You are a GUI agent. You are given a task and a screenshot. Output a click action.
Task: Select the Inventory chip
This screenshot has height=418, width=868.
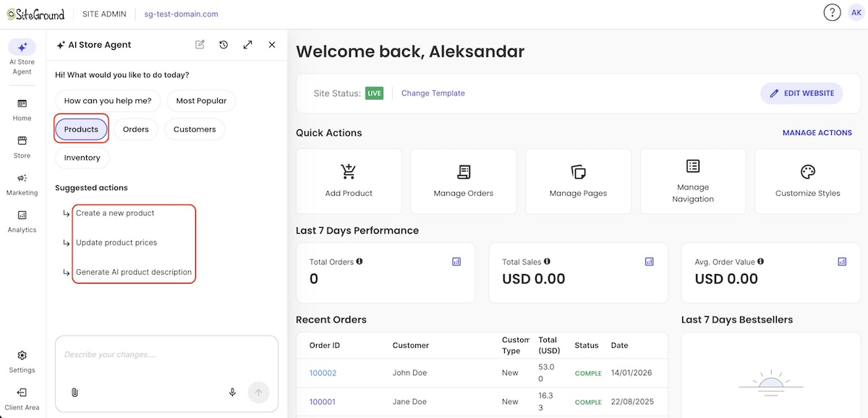click(82, 158)
